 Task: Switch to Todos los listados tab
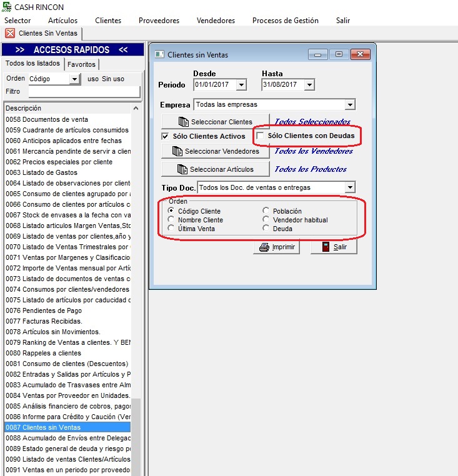coord(32,64)
